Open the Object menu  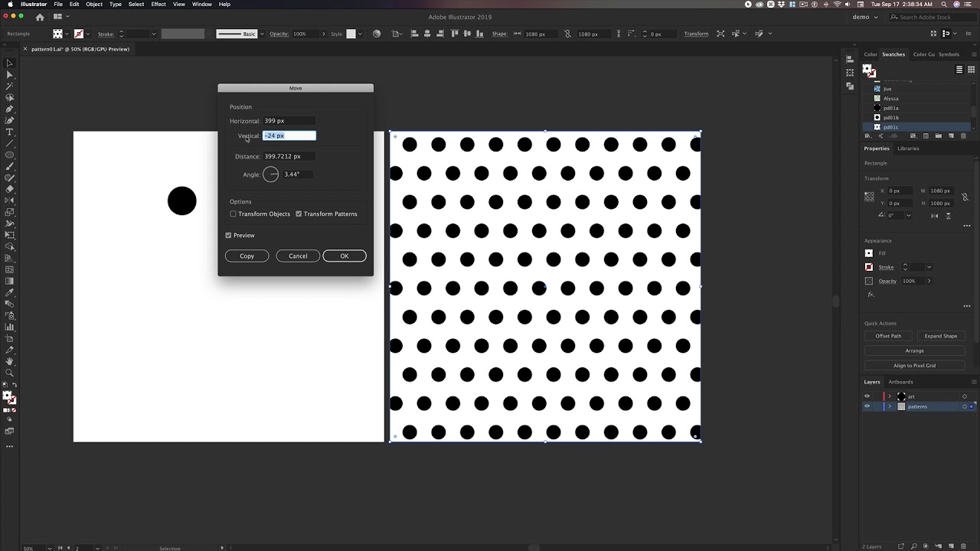(94, 5)
